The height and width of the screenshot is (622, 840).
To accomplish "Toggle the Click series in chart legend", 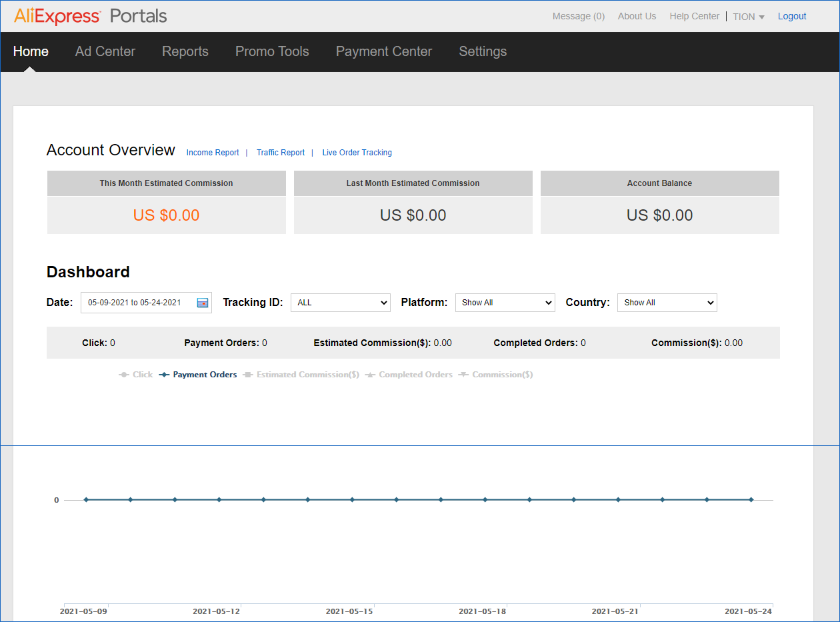I will coord(136,375).
